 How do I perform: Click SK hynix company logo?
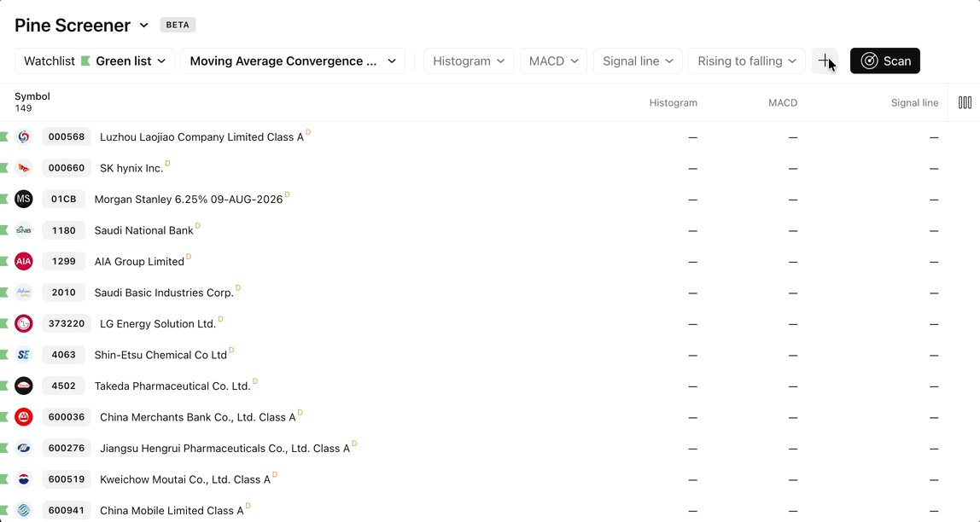tap(24, 168)
